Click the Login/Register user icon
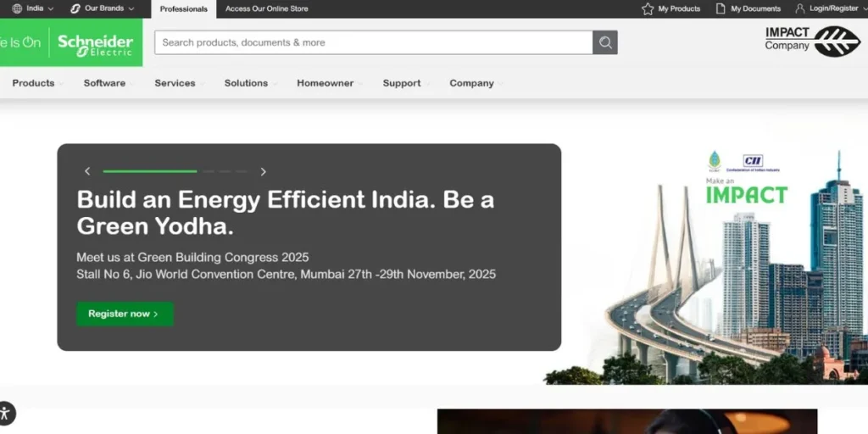 pos(800,8)
